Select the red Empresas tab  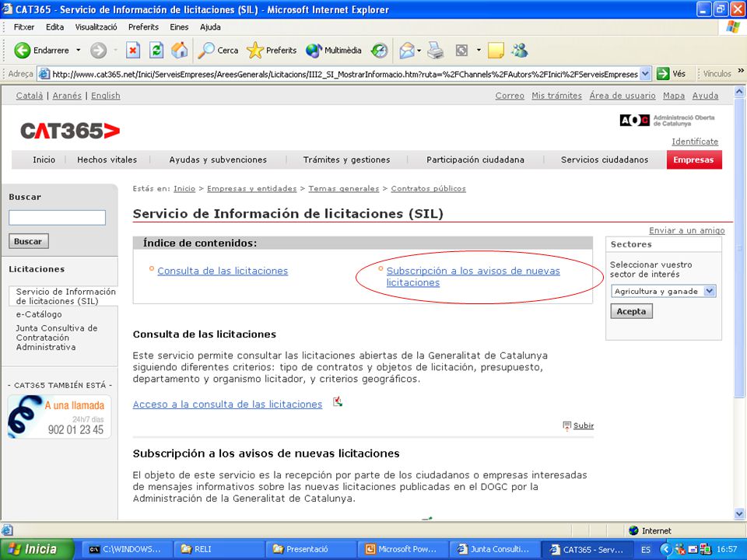[x=694, y=159]
